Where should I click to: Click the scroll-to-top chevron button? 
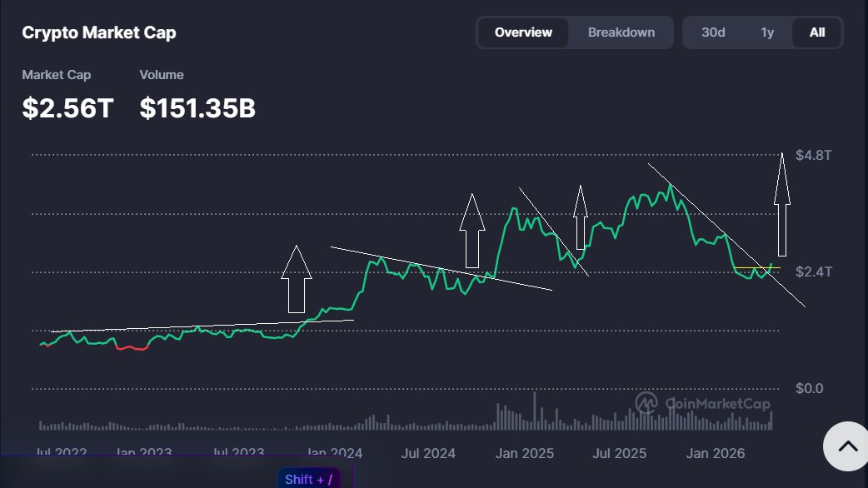[846, 446]
